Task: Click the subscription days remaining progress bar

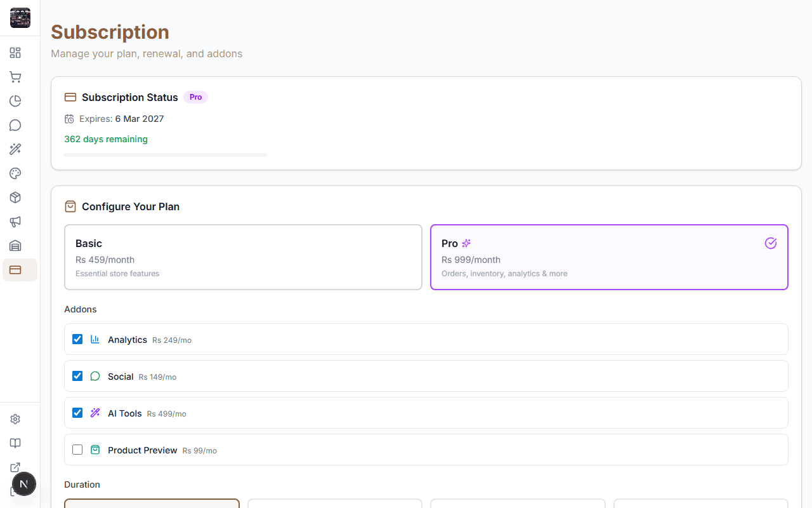Action: point(165,154)
